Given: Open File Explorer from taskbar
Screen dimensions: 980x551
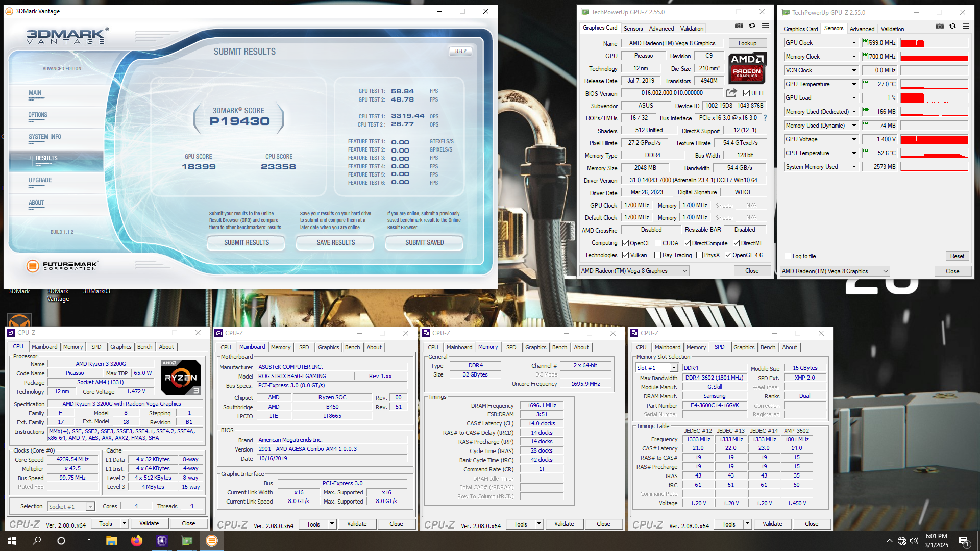Looking at the screenshot, I should (x=111, y=541).
